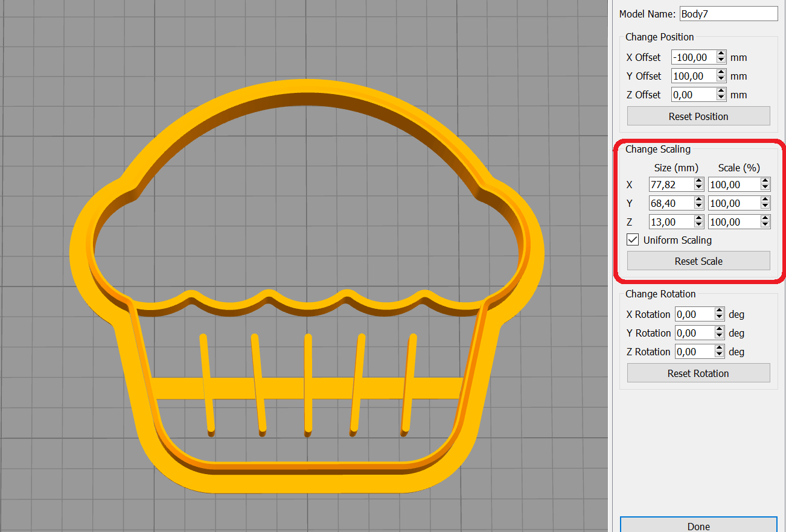The width and height of the screenshot is (786, 532).
Task: Increase Y Offset with the up arrow
Action: (x=721, y=73)
